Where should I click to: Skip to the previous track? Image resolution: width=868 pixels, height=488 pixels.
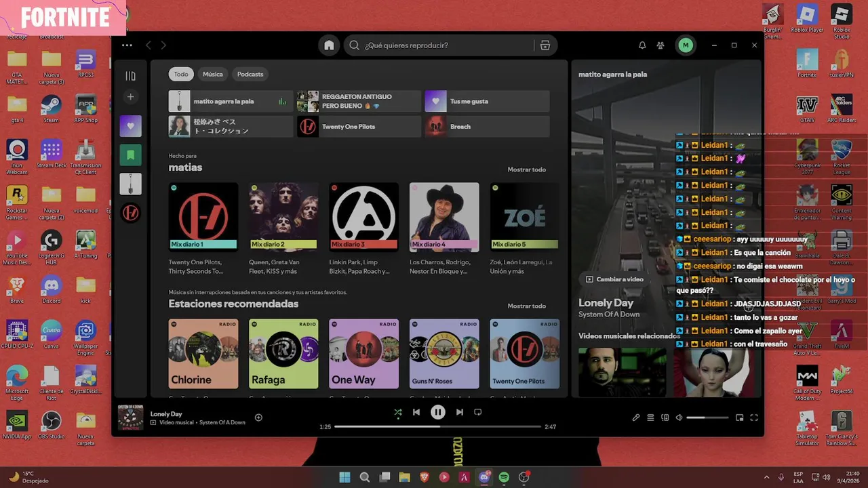(416, 412)
